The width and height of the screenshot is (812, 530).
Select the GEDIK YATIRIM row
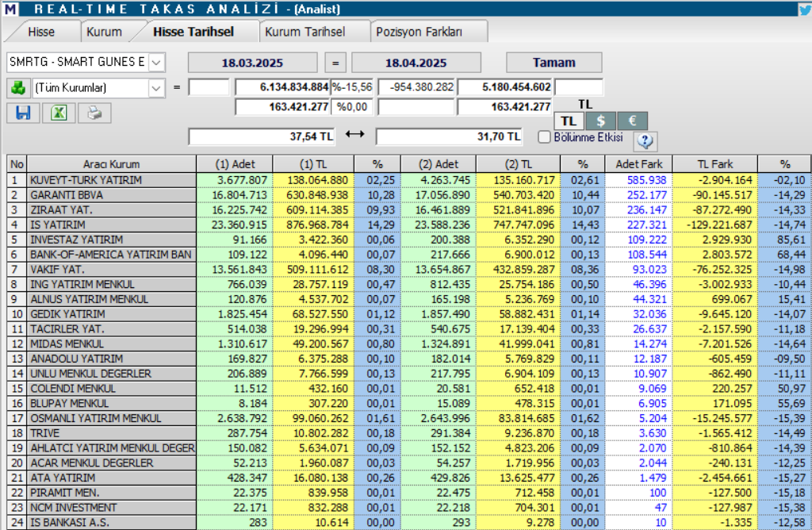[x=409, y=314]
